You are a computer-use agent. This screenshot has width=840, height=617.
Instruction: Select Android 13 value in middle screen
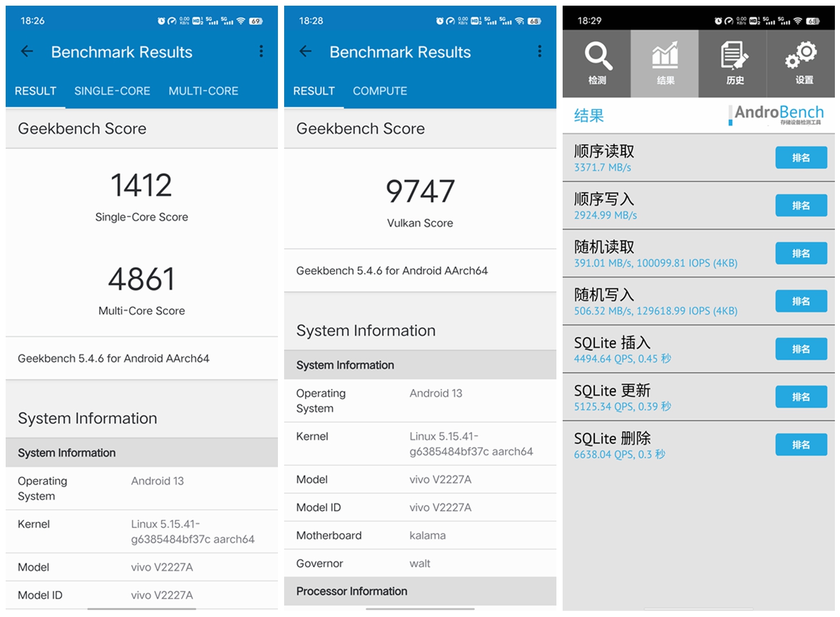pyautogui.click(x=436, y=393)
